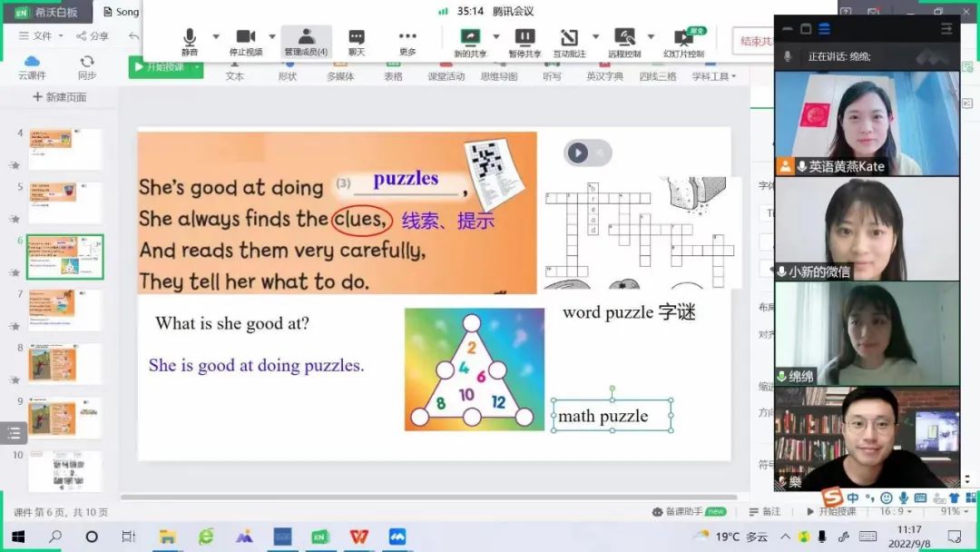Start a 新的共享 screen share
980x552 pixels.
[470, 43]
